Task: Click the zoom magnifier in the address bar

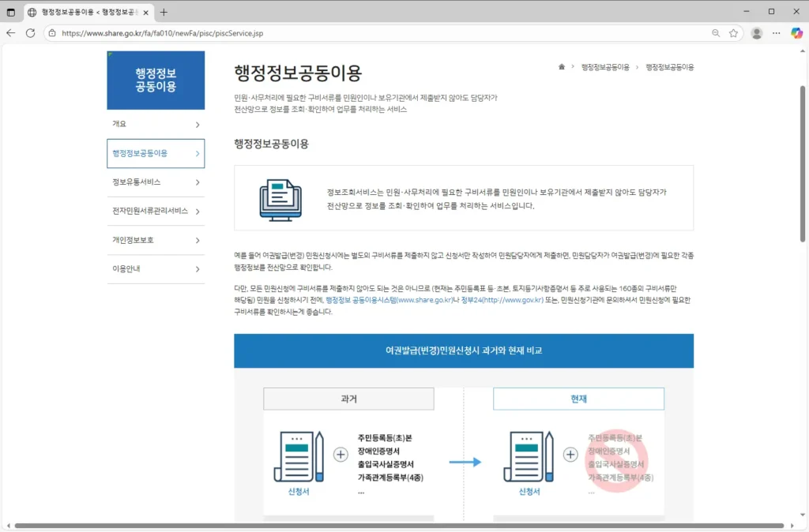Action: [716, 33]
